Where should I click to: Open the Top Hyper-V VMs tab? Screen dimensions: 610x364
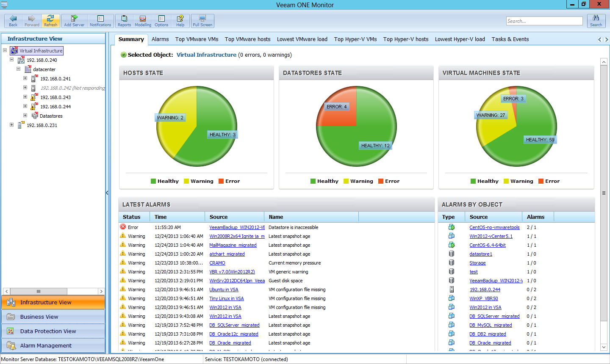pyautogui.click(x=355, y=39)
